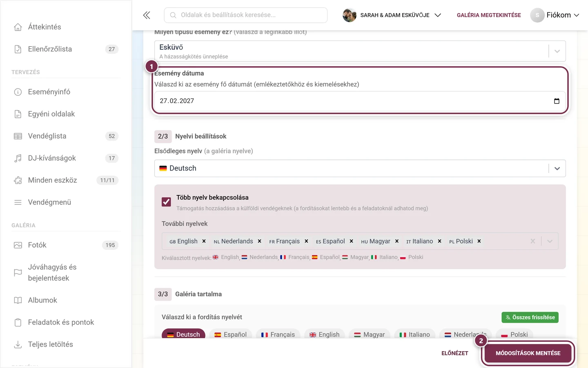Remove Italiano language tag

coord(439,241)
